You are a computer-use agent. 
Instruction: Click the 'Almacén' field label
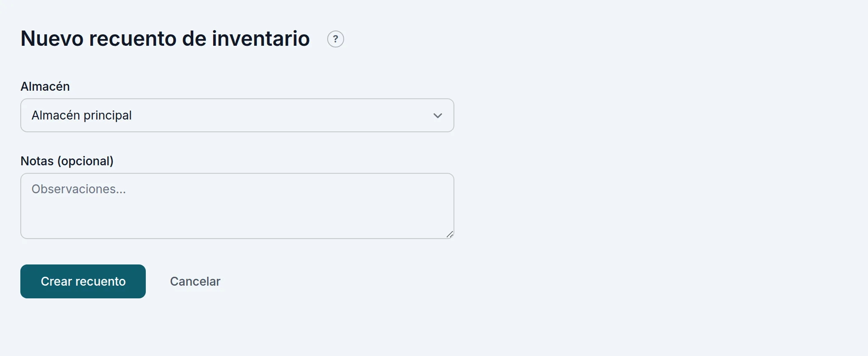[45, 86]
